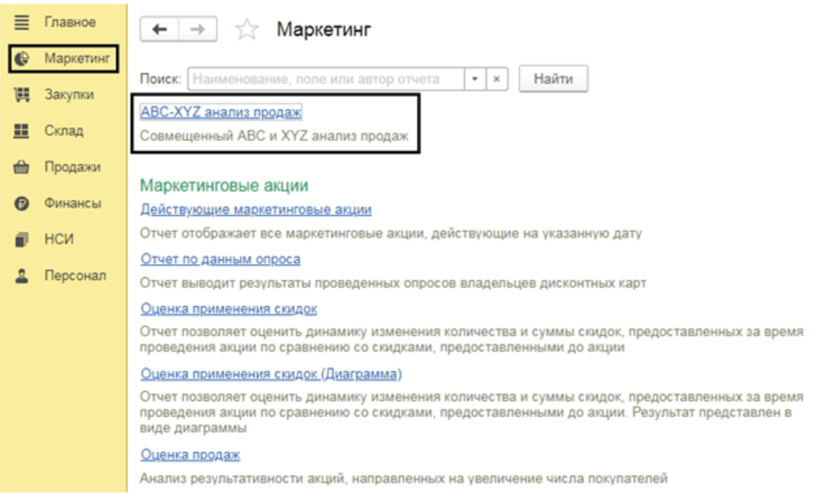Click the Маркетинг pie chart icon
The width and height of the screenshot is (825, 504).
[22, 59]
